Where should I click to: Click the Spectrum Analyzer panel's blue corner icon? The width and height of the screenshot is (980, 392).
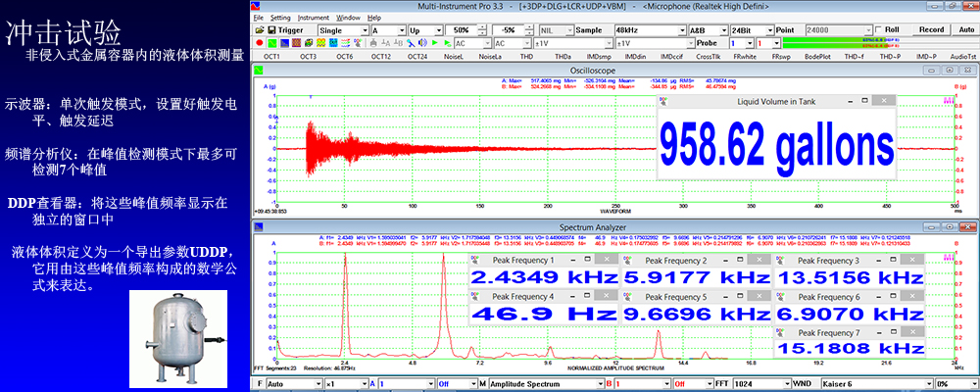[x=258, y=227]
